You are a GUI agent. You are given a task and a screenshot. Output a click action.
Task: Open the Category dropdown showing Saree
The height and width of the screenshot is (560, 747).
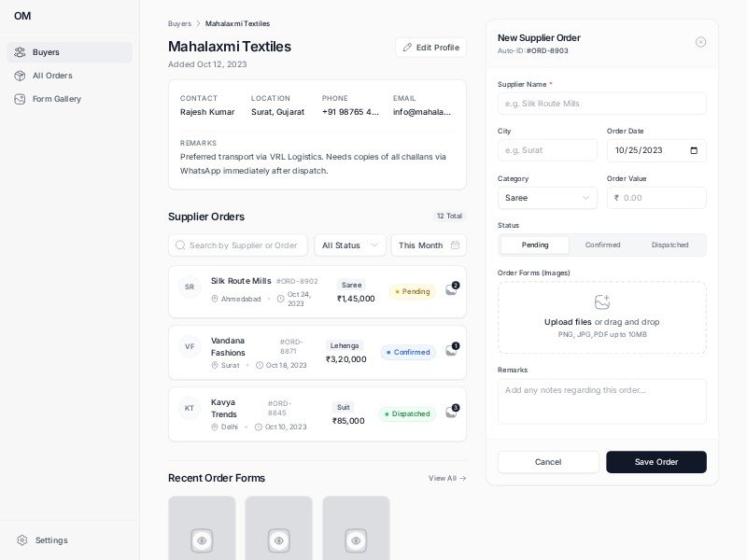pos(547,198)
